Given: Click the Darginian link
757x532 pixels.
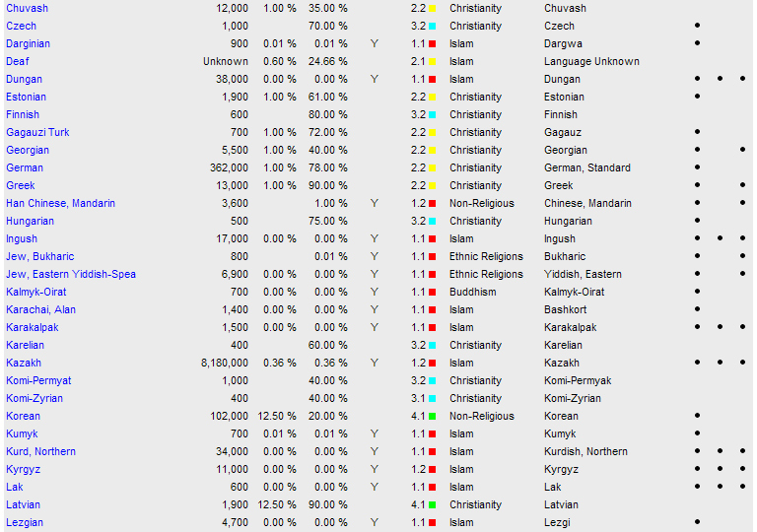Looking at the screenshot, I should [x=28, y=44].
